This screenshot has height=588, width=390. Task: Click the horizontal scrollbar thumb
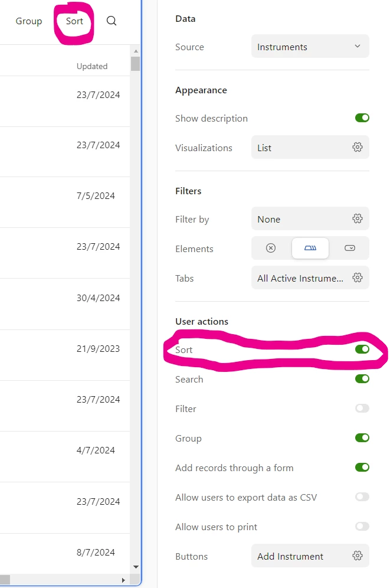[x=5, y=580]
